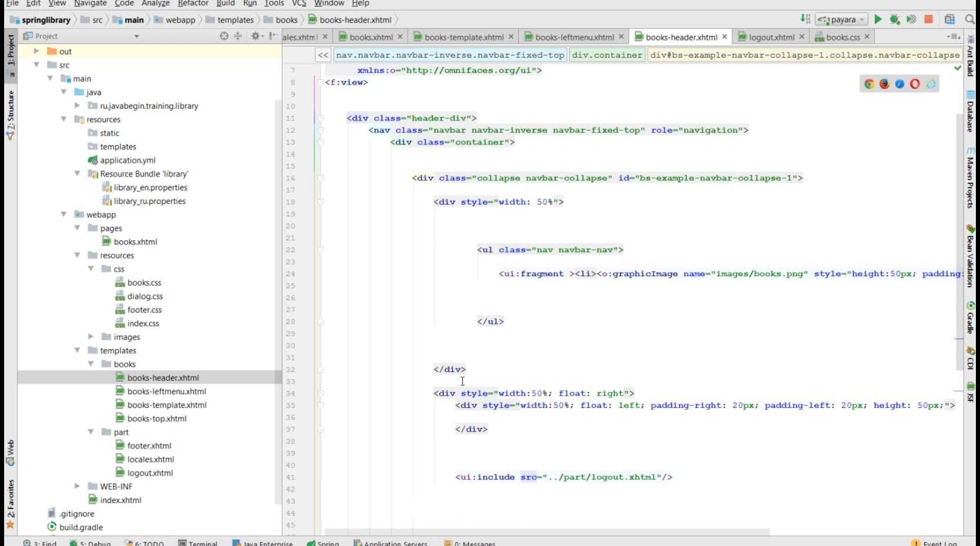Open the Structure tool window
The height and width of the screenshot is (546, 980).
[10, 115]
